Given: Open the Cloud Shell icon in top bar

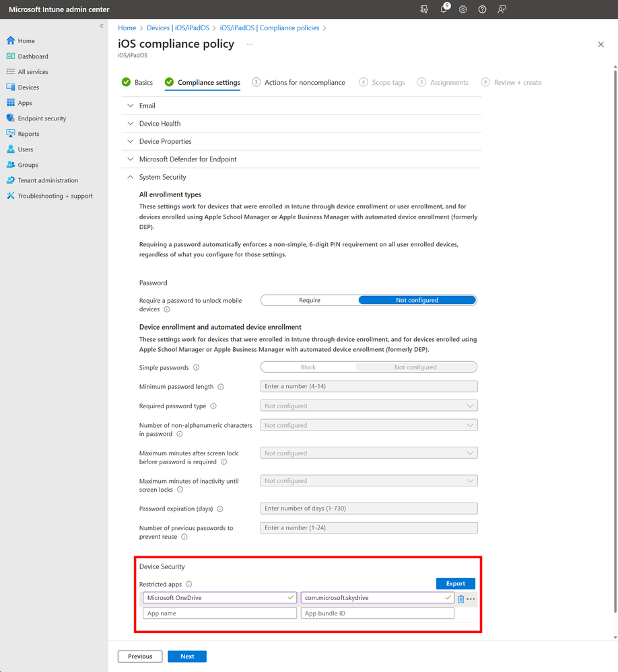Looking at the screenshot, I should pos(424,9).
